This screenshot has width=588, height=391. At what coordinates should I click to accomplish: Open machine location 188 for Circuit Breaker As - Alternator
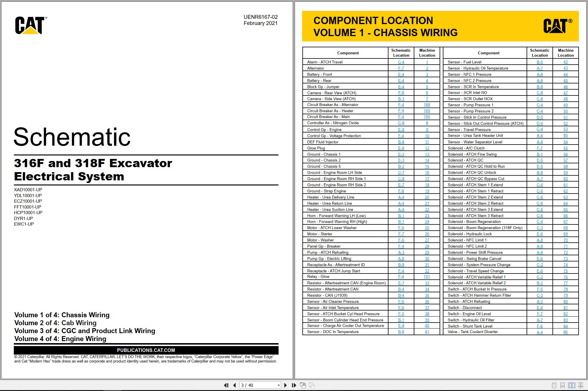click(427, 105)
